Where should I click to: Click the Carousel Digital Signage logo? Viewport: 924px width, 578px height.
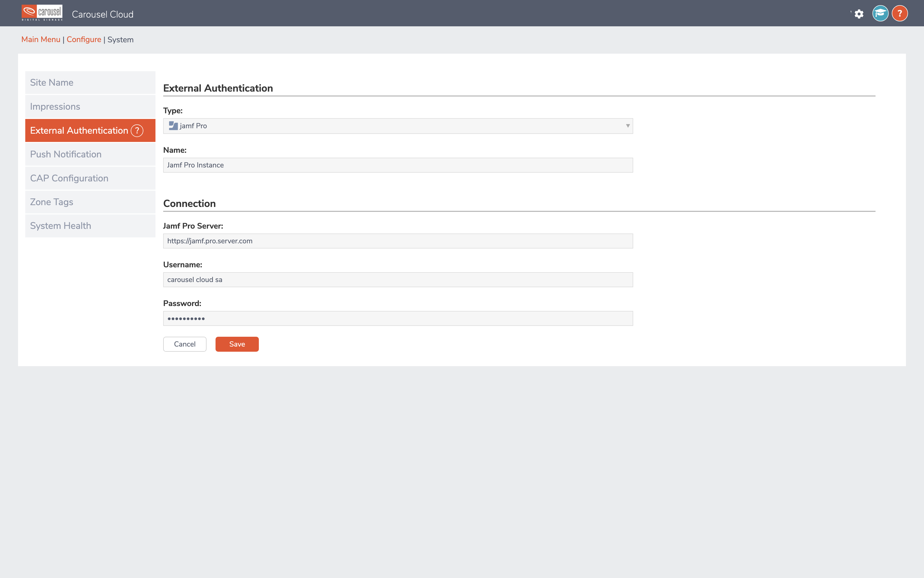(x=42, y=13)
